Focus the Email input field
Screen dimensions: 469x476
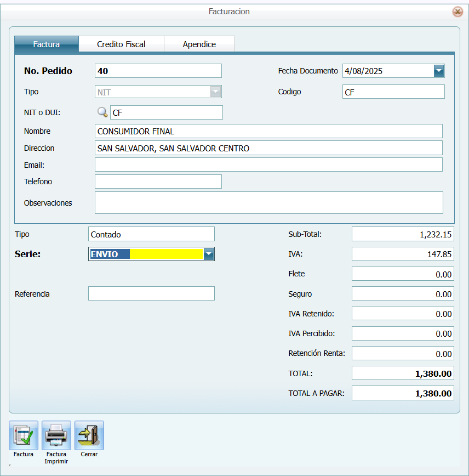(268, 165)
